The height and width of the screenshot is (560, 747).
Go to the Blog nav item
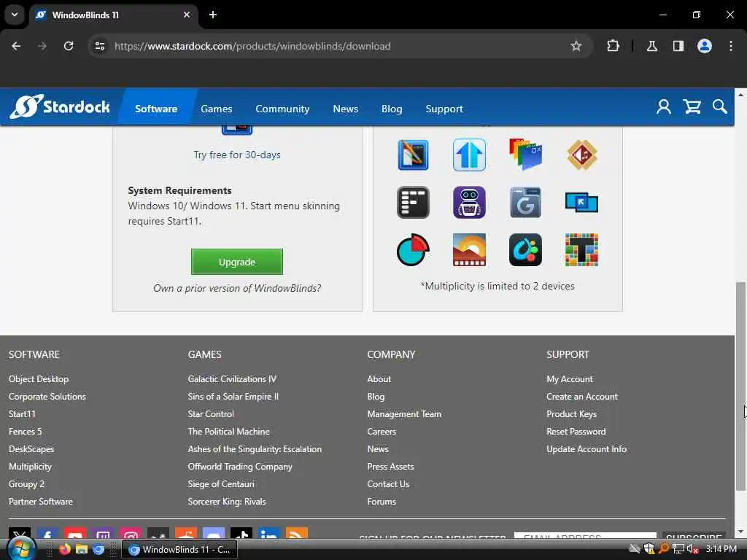tap(392, 109)
